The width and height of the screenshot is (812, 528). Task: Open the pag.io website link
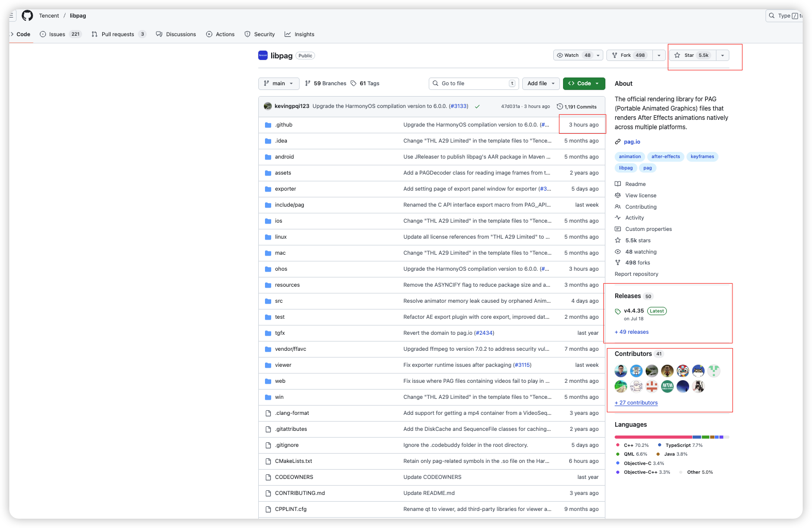tap(632, 142)
